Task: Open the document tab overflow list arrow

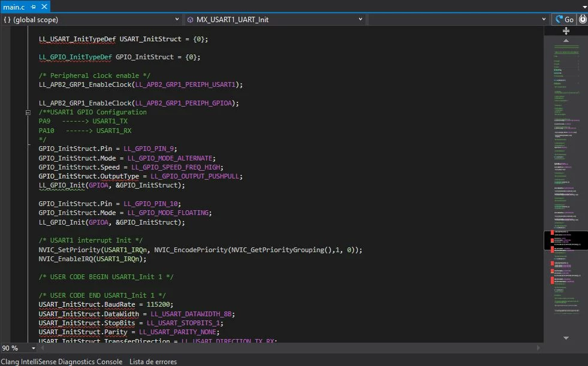Action: point(584,7)
